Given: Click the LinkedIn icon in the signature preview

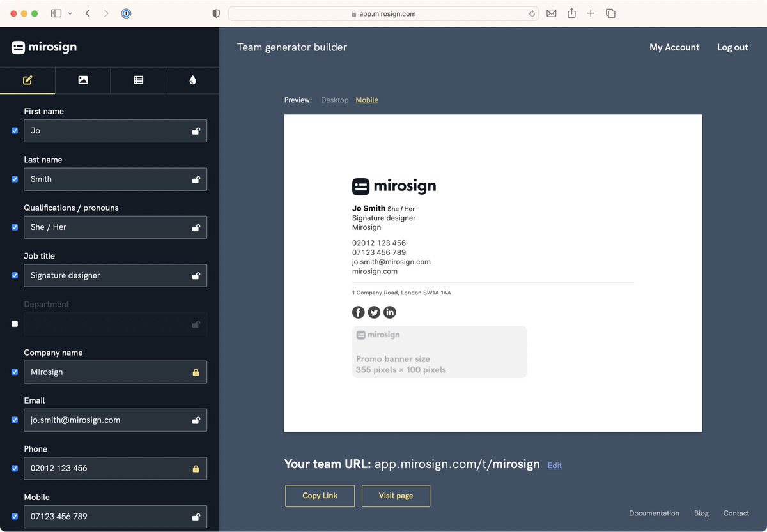Looking at the screenshot, I should (390, 312).
